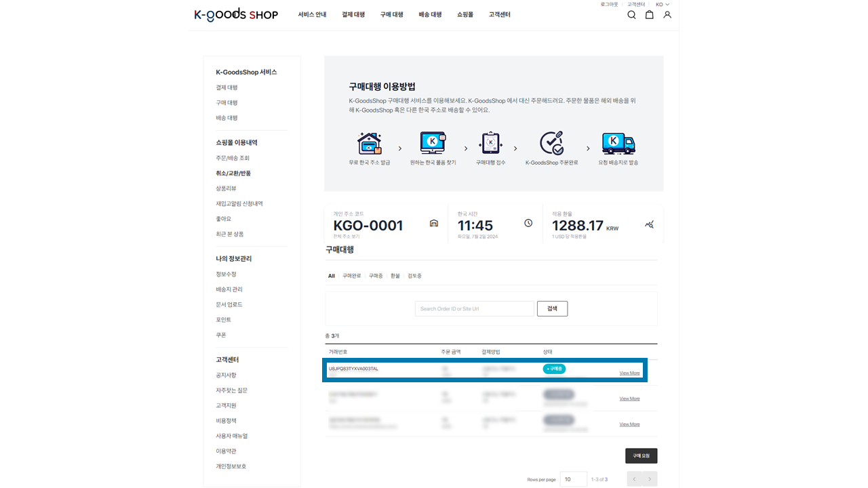The image size is (868, 488).
Task: Click the warehouse icon beside KGO-0001
Action: 434,224
